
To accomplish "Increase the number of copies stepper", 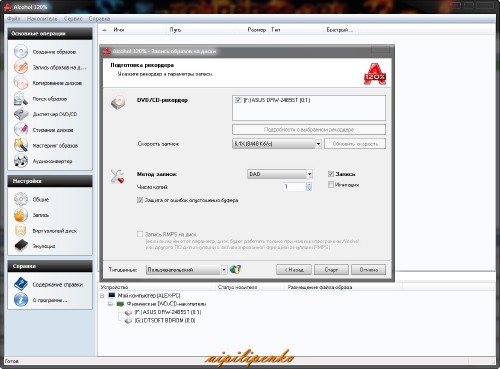I will pyautogui.click(x=309, y=184).
